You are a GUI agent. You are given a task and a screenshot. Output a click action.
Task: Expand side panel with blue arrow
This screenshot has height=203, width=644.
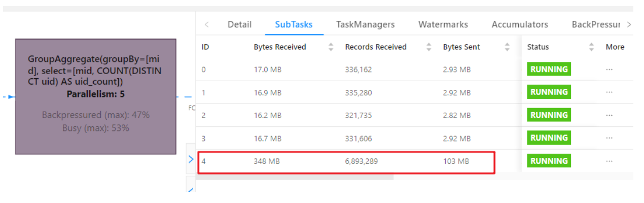(191, 159)
